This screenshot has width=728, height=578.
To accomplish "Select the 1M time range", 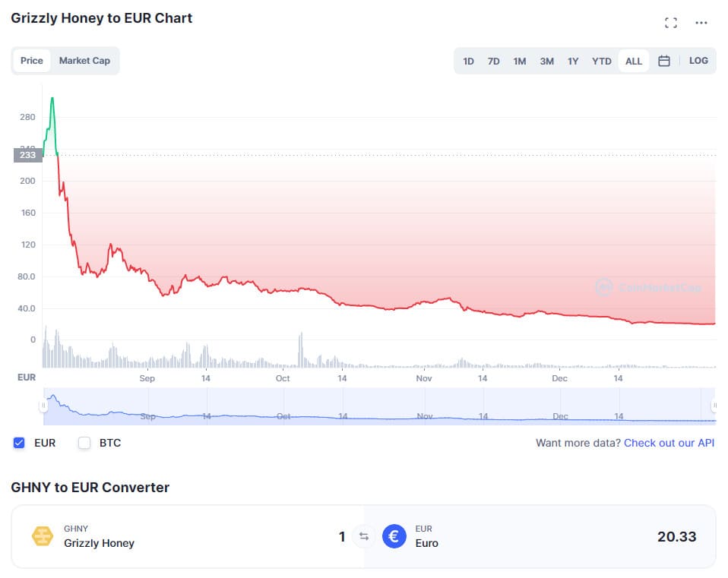I will coord(520,62).
